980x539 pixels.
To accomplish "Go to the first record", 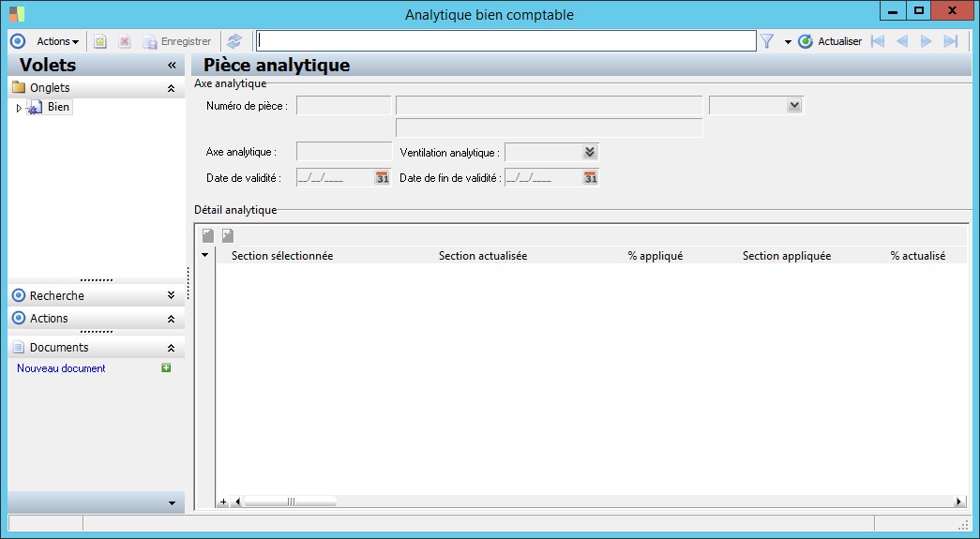I will point(878,41).
